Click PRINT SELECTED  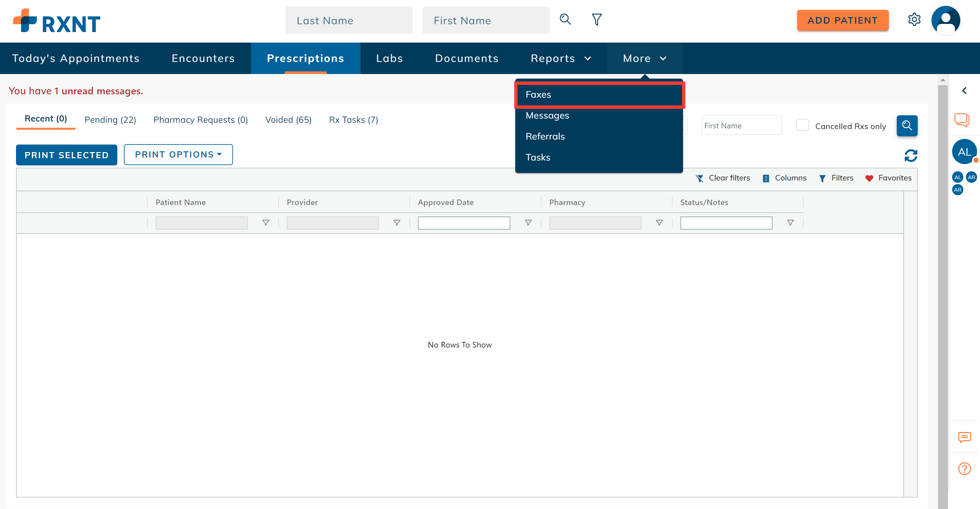(66, 155)
